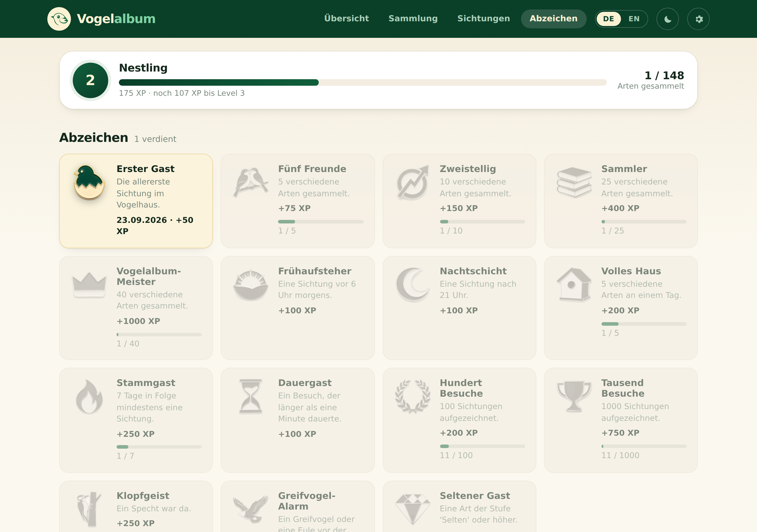The width and height of the screenshot is (757, 532).
Task: Click the Fünf Freunde two-birds icon
Action: tap(250, 182)
